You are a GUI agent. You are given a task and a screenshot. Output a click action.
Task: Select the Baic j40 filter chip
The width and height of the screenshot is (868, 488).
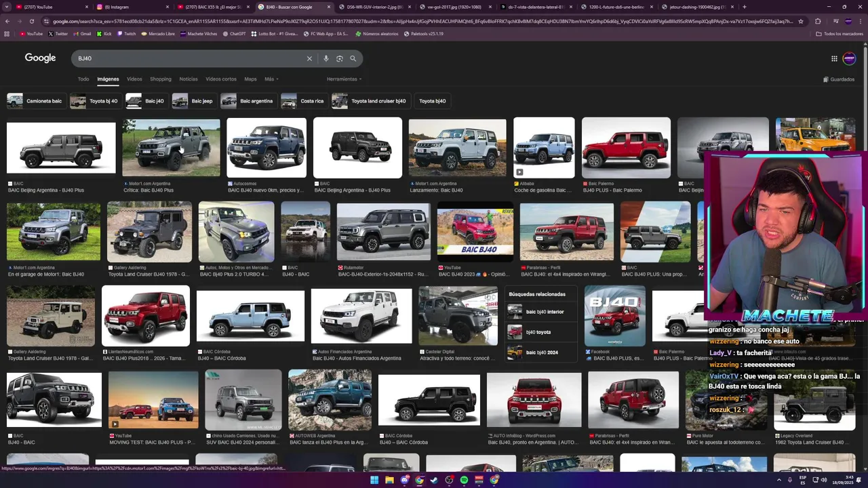[x=146, y=101]
